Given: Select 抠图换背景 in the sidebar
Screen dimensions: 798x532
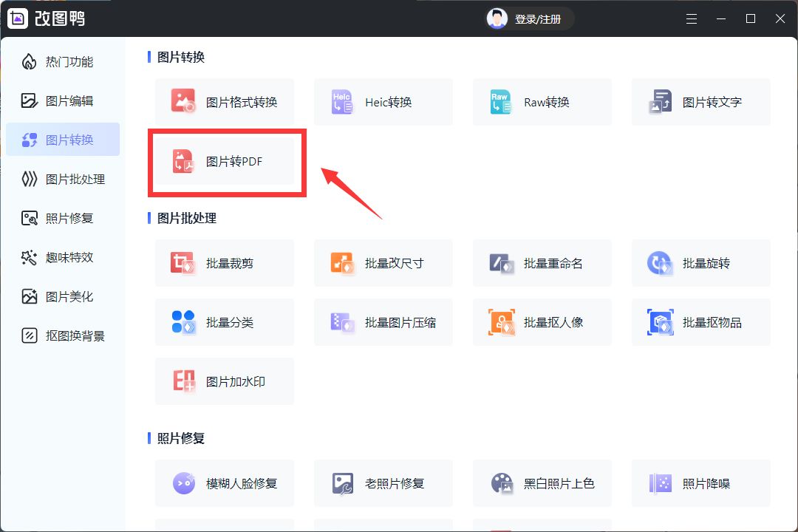Looking at the screenshot, I should tap(63, 335).
